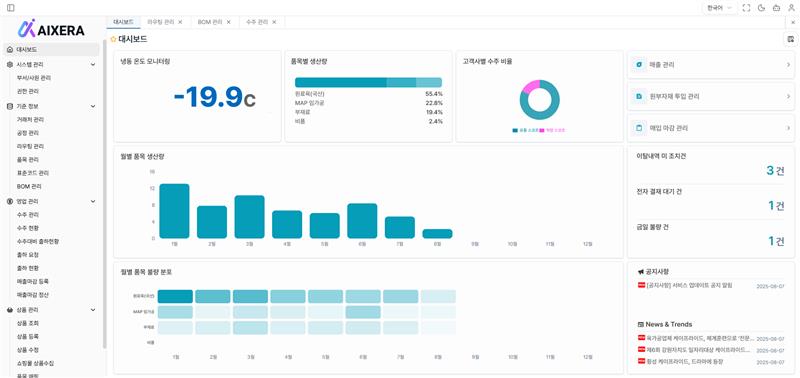Toggle dark mode with the moon icon
Image resolution: width=800 pixels, height=378 pixels.
click(761, 8)
